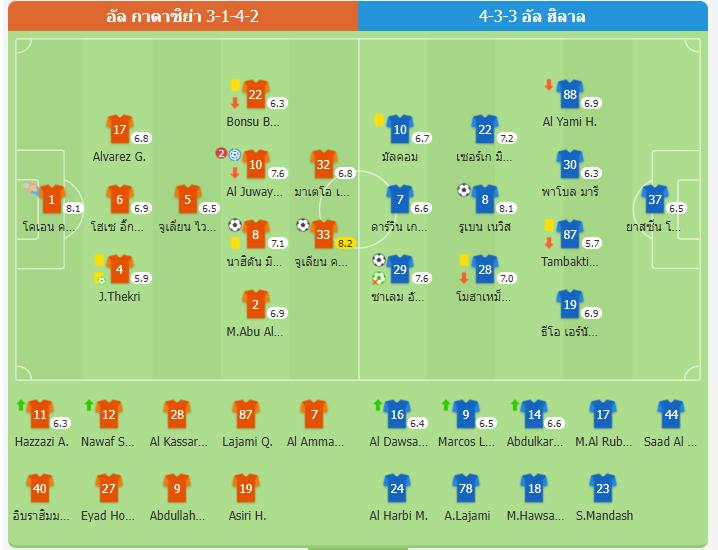The height and width of the screenshot is (550, 718).
Task: Open the Tambakti player name link
Action: click(x=570, y=262)
